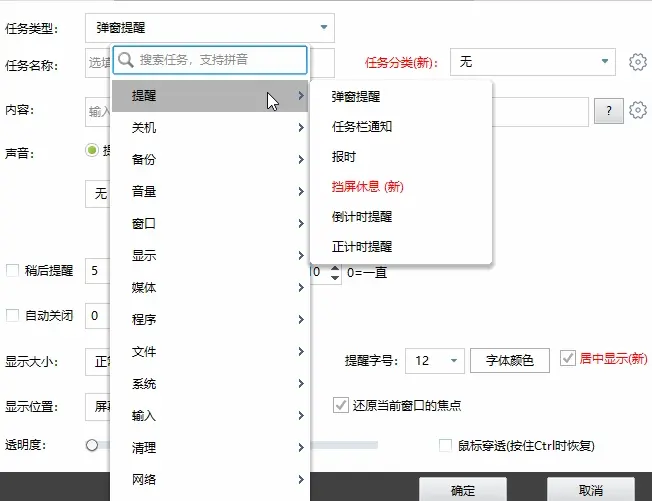Viewport: 652px width, 501px height.
Task: Toggle the 居中显示(新) checkbox
Action: [568, 358]
